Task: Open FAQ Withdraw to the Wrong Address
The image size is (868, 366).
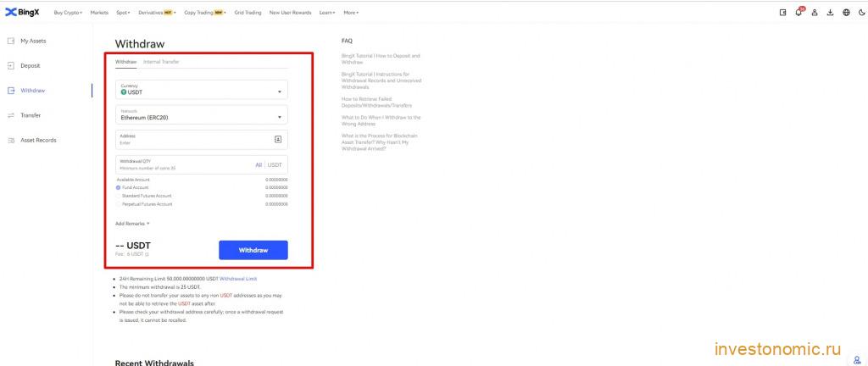Action: tap(381, 120)
